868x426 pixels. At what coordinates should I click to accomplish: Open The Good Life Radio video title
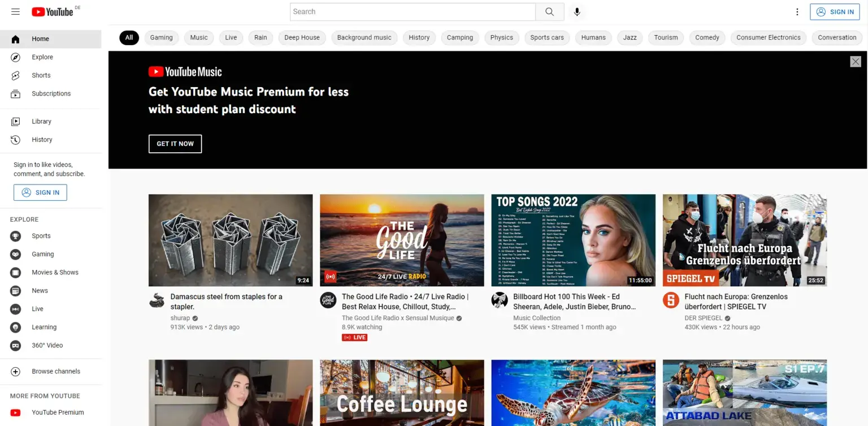tap(405, 302)
